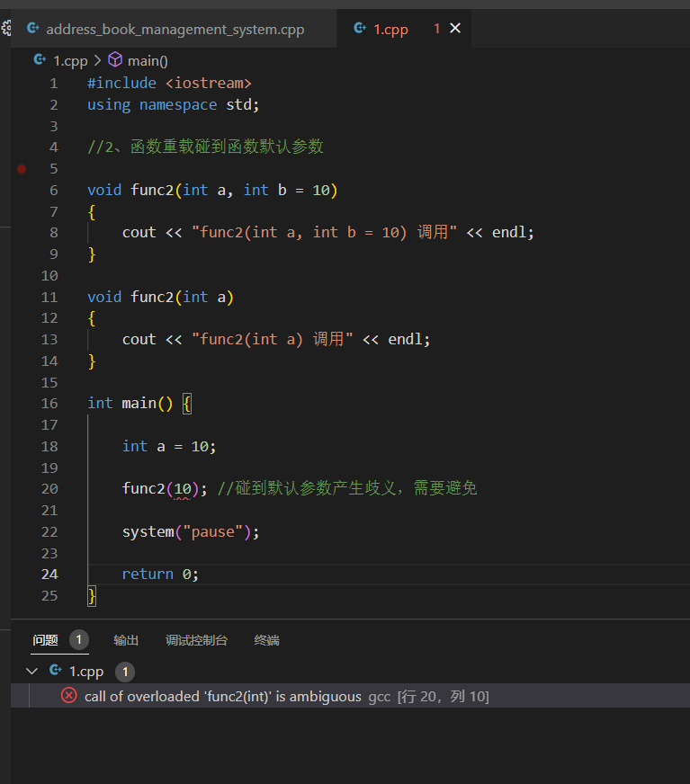Screen dimensions: 690x784
Task: Click the C++ icon in the breadcrumb bar
Action: (40, 60)
